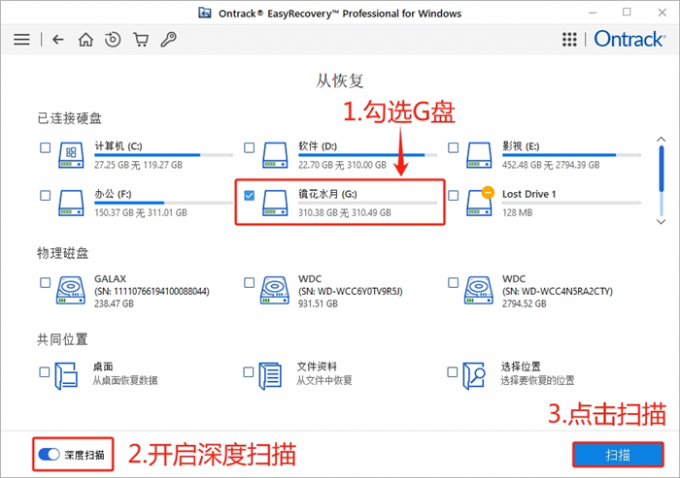Click the WDC 2794.52 GB disk icon
Viewport: 680px width, 478px height.
(x=478, y=290)
